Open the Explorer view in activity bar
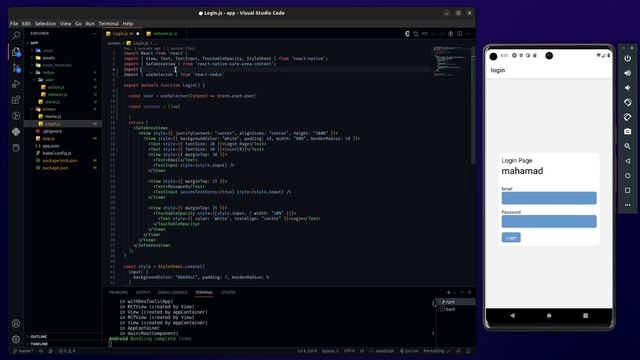This screenshot has height=360, width=640. 16,52
